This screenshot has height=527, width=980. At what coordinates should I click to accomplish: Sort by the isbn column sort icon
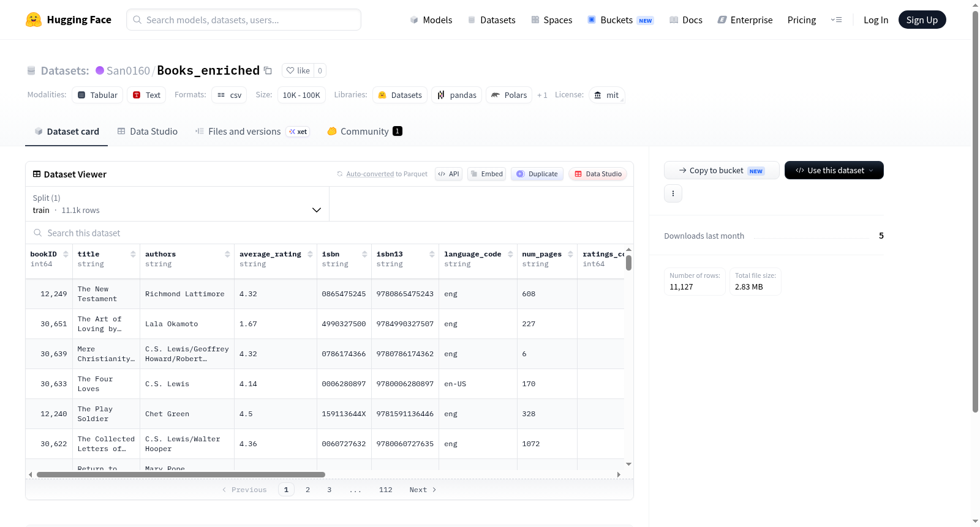tap(364, 254)
